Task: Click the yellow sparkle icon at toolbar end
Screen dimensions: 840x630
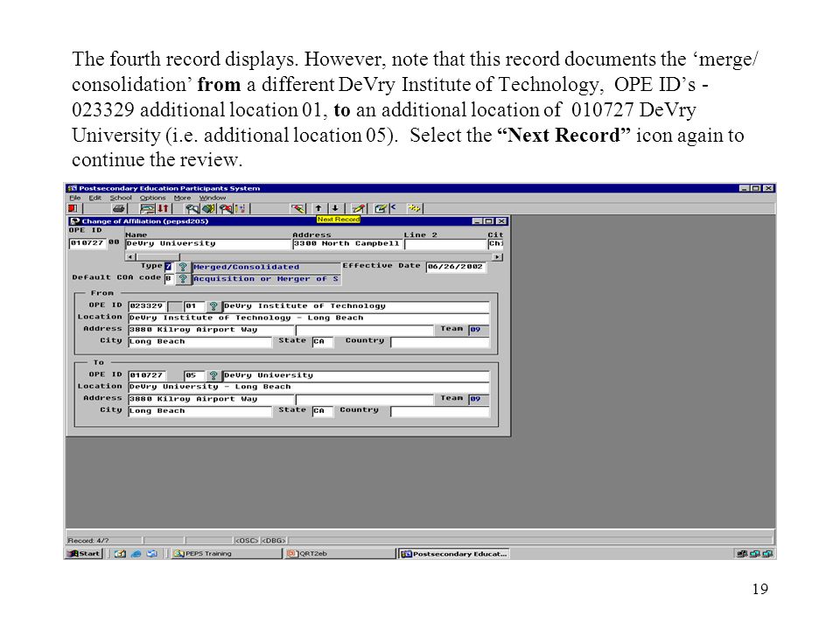Action: click(414, 208)
